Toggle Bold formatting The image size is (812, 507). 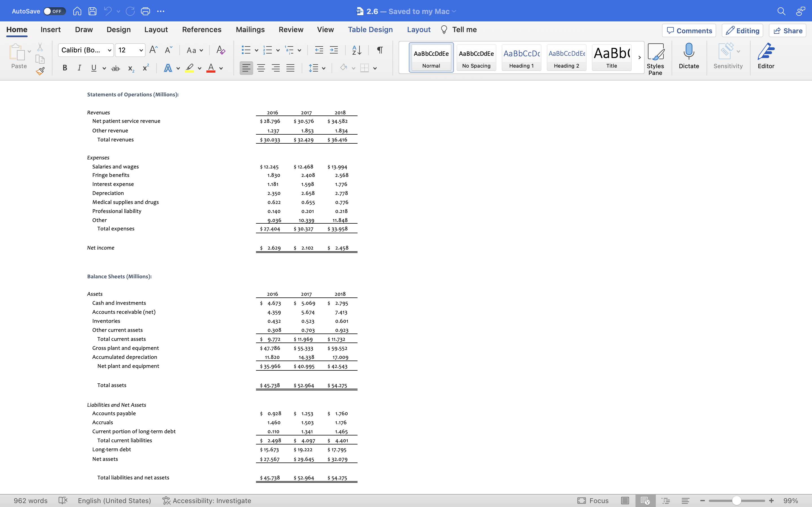[x=65, y=68]
